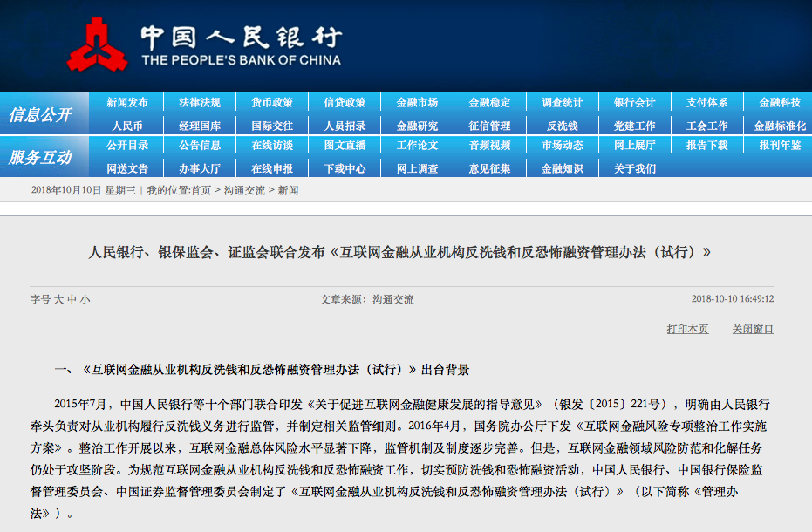Open 新闻 breadcrumb link
The height and width of the screenshot is (532, 812).
[x=288, y=191]
